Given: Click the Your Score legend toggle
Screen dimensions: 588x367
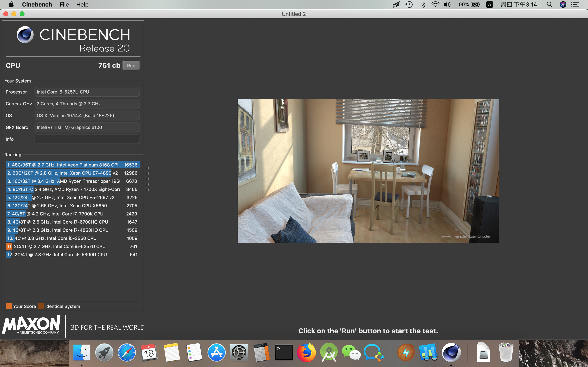Looking at the screenshot, I should tap(8, 306).
